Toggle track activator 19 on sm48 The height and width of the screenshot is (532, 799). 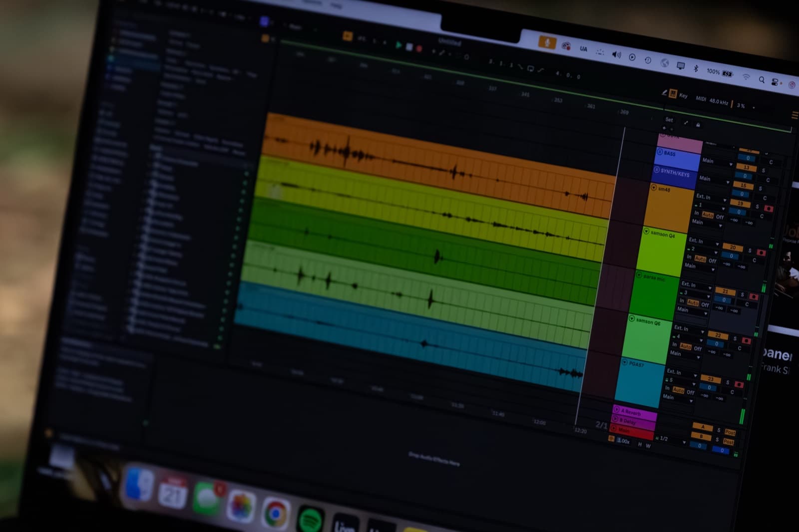pos(740,203)
